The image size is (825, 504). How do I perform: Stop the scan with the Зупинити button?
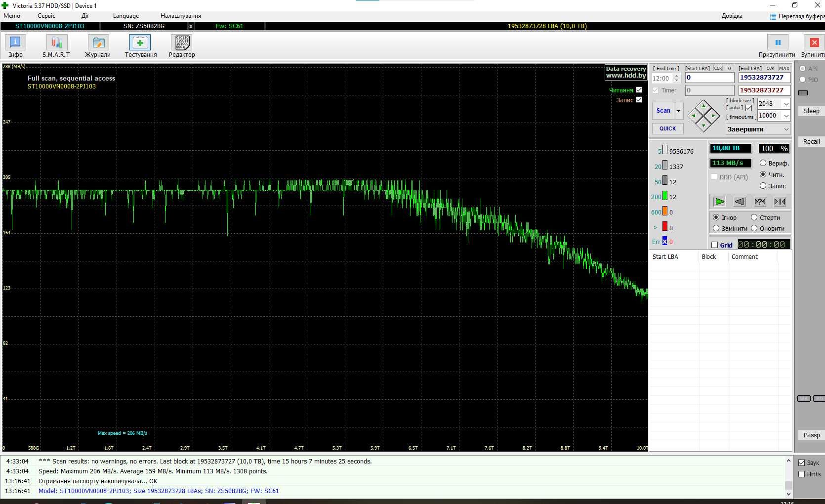[x=814, y=46]
